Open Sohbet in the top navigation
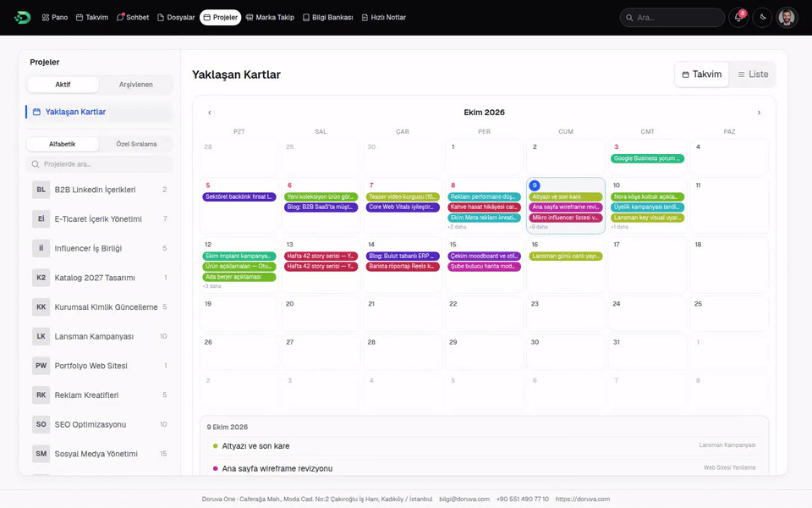The width and height of the screenshot is (812, 508). pyautogui.click(x=133, y=18)
